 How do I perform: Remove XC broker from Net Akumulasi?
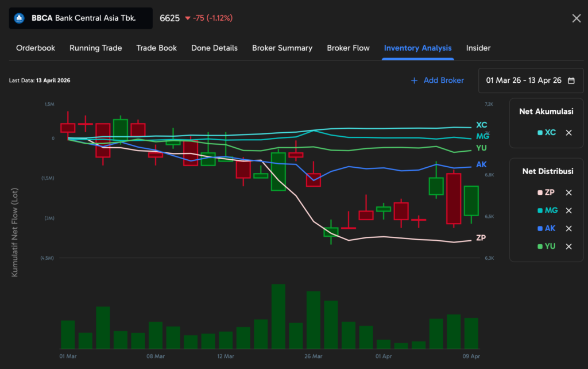568,133
